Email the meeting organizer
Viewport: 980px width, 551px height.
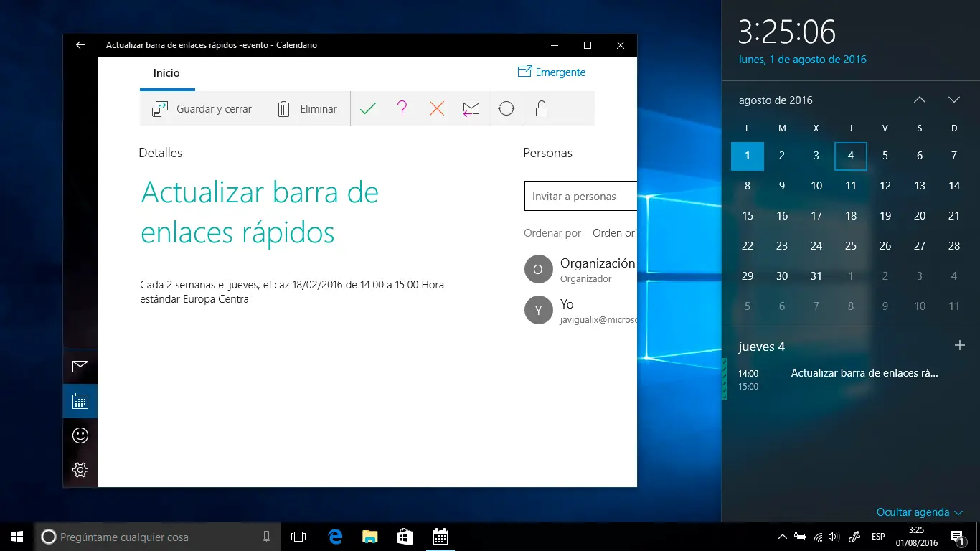click(471, 108)
